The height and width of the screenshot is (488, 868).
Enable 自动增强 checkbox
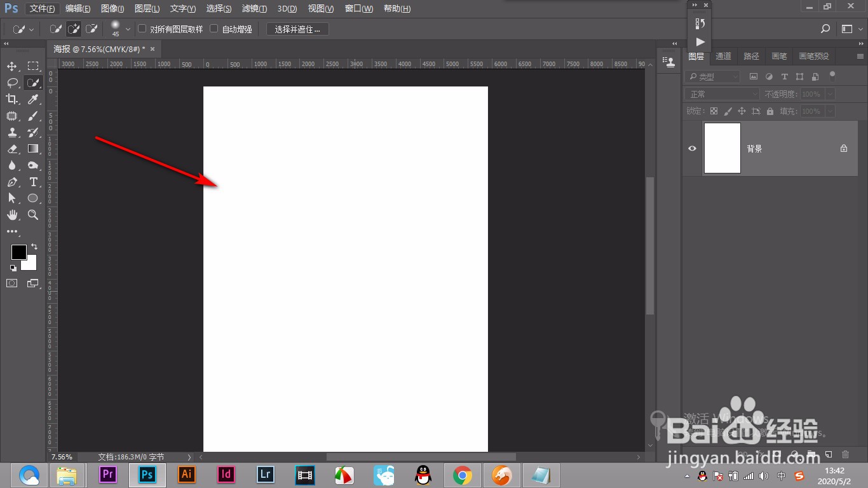[214, 29]
